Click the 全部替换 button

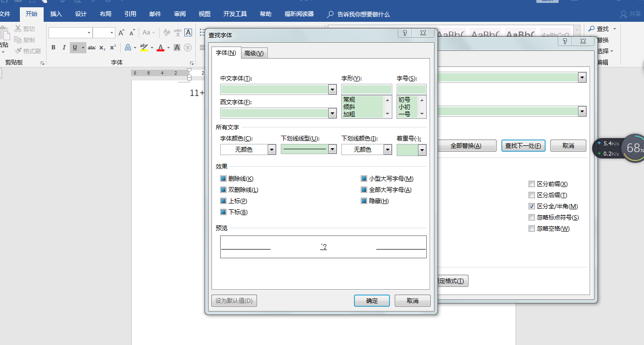(467, 145)
